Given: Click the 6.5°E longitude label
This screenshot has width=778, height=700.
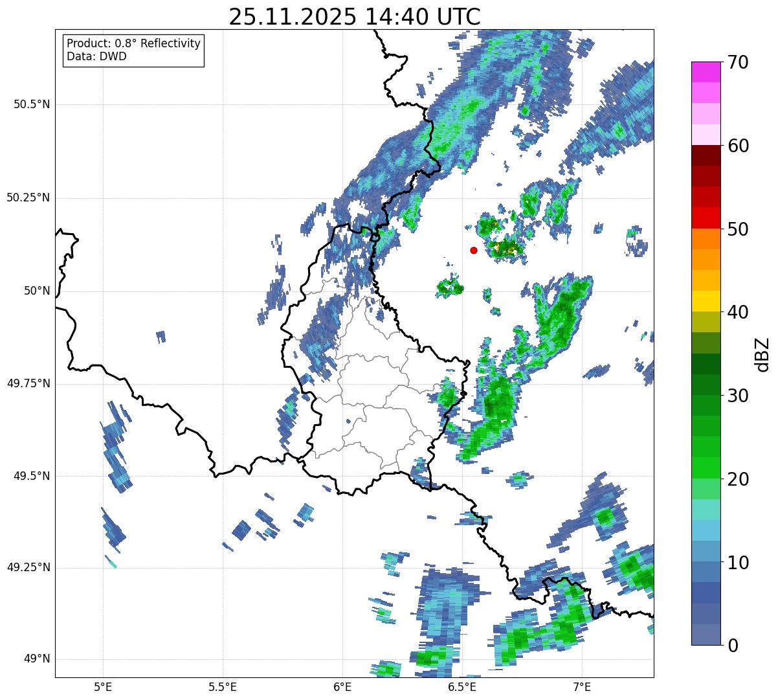Looking at the screenshot, I should tap(462, 686).
